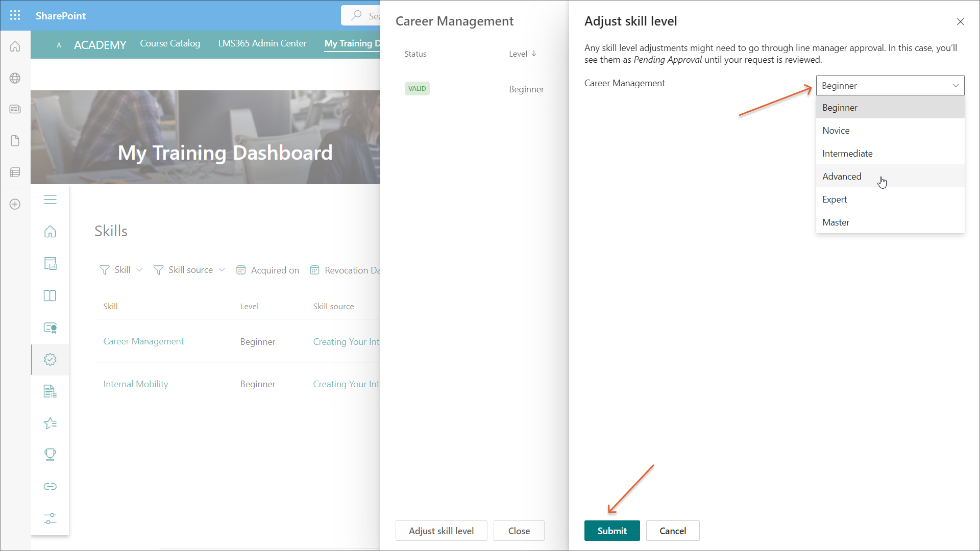Open the Course Catalog navigation item
This screenshot has height=551, width=980.
[x=170, y=43]
